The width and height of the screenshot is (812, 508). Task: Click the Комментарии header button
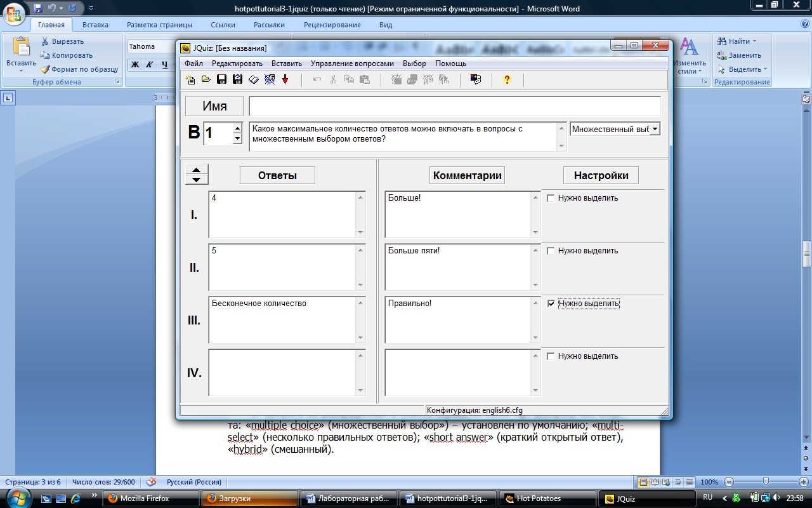[x=468, y=176]
